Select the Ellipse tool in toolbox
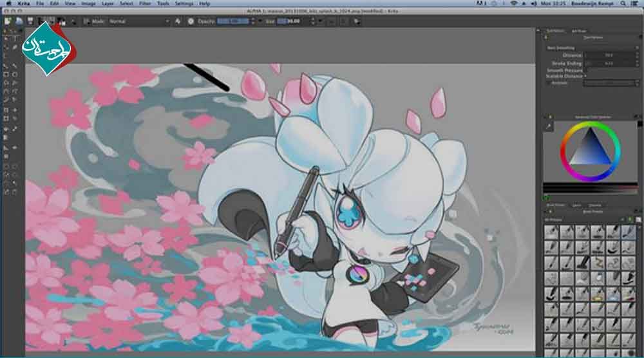Image resolution: width=644 pixels, height=358 pixels. point(15,75)
